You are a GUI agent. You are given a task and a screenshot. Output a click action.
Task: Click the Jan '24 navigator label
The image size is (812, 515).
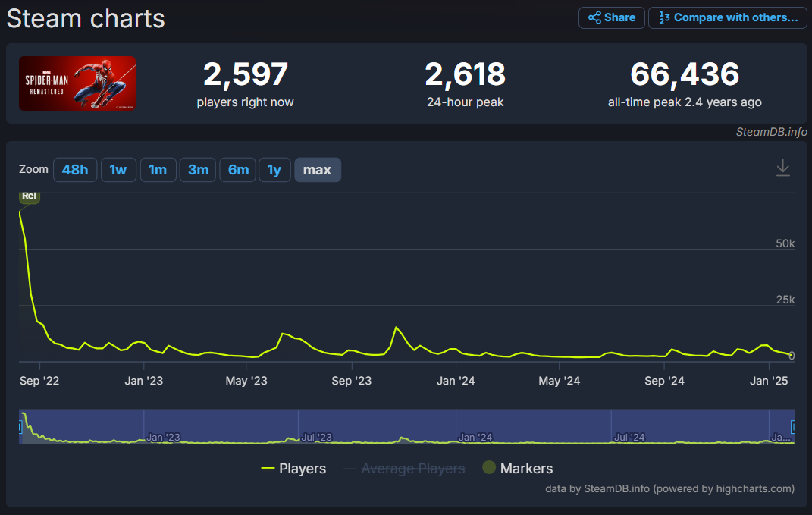[475, 438]
